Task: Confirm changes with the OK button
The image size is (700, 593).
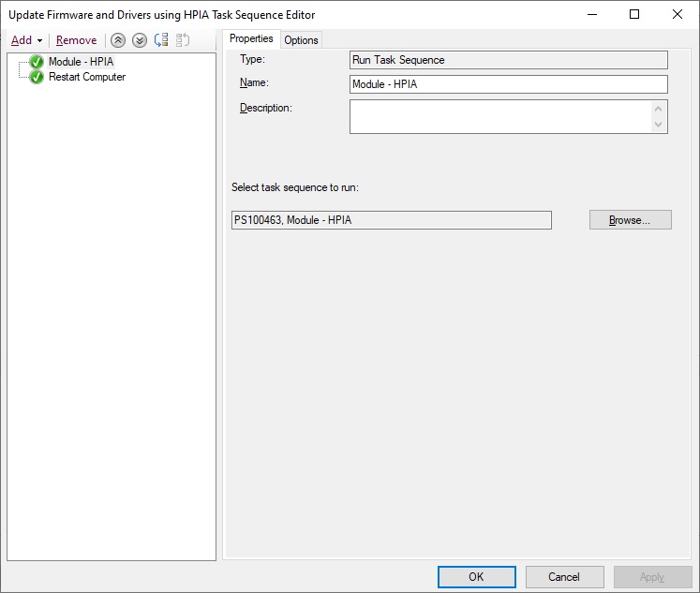Action: [x=476, y=576]
